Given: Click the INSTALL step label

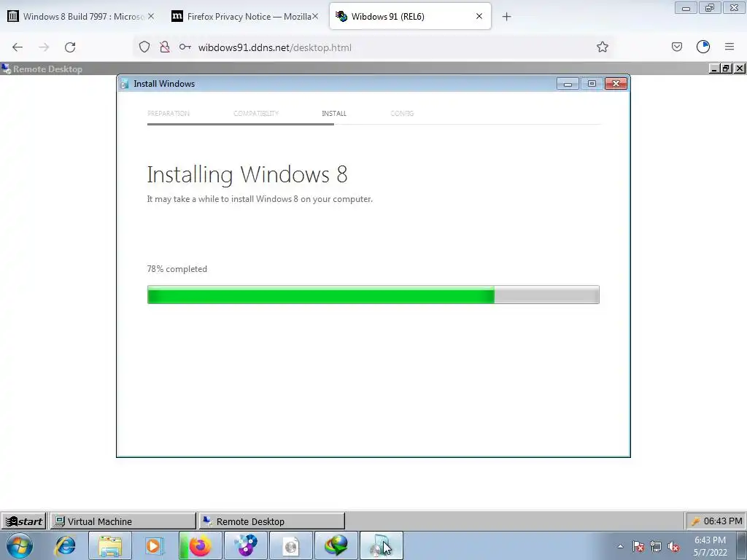Looking at the screenshot, I should pyautogui.click(x=334, y=113).
